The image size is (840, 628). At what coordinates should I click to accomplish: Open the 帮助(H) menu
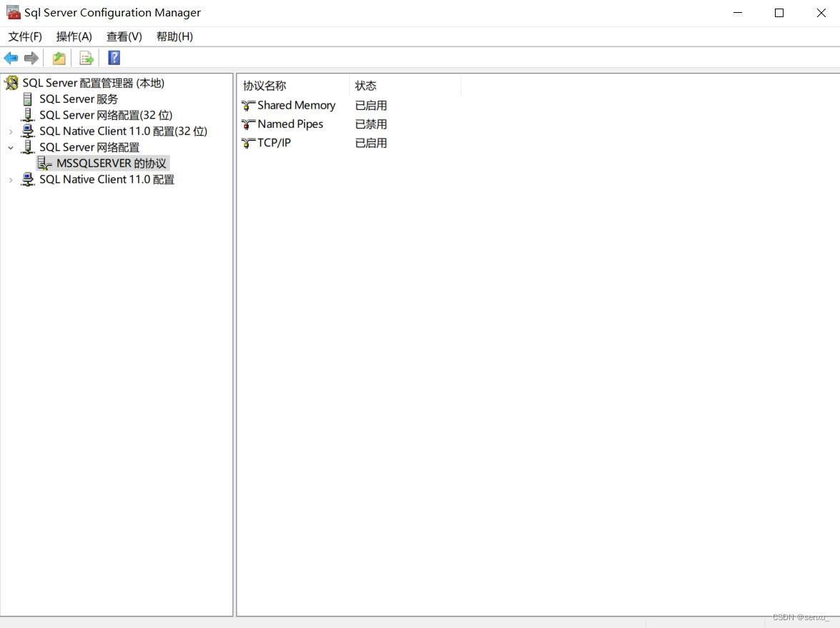click(174, 36)
